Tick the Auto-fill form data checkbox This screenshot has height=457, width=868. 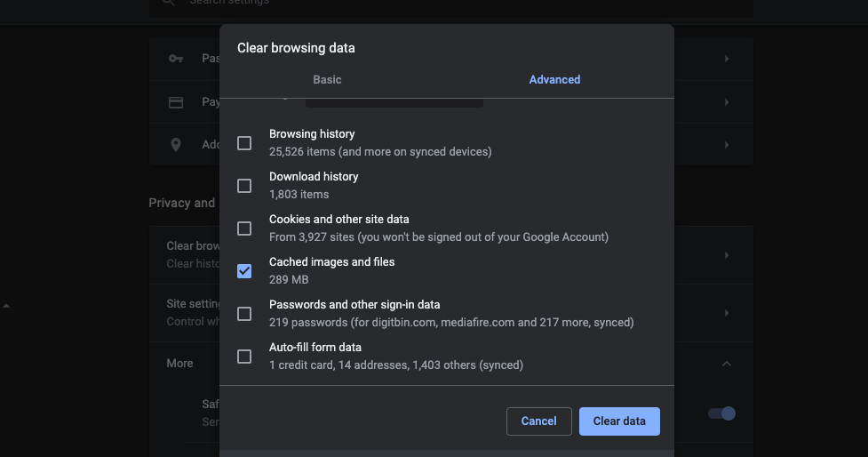point(244,357)
